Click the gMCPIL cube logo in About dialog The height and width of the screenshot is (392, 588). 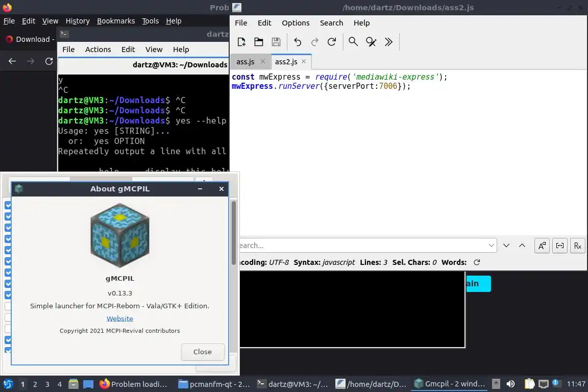(120, 235)
